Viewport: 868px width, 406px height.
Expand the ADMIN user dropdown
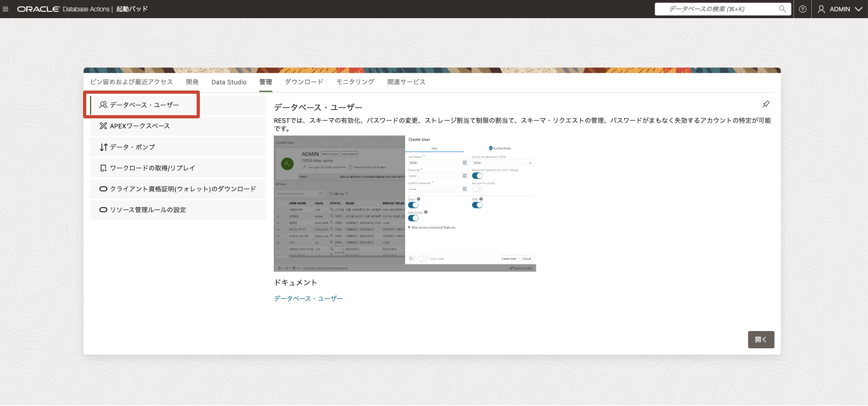(x=839, y=9)
